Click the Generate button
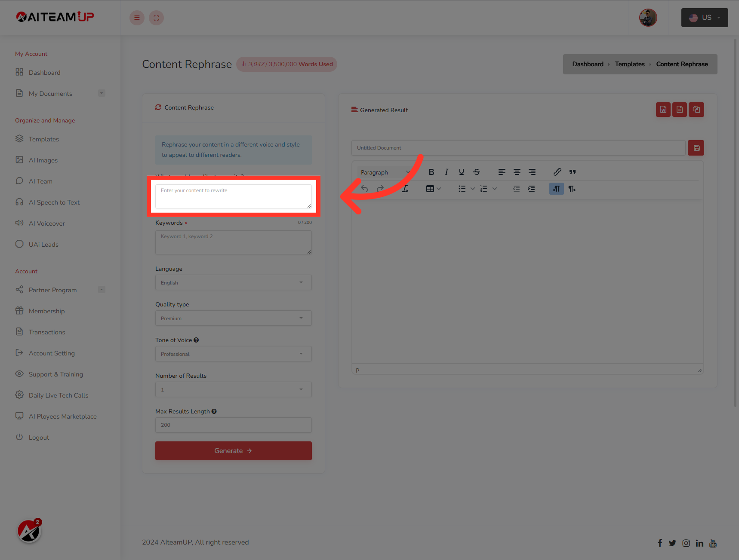Screen dimensions: 739x560 233,450
